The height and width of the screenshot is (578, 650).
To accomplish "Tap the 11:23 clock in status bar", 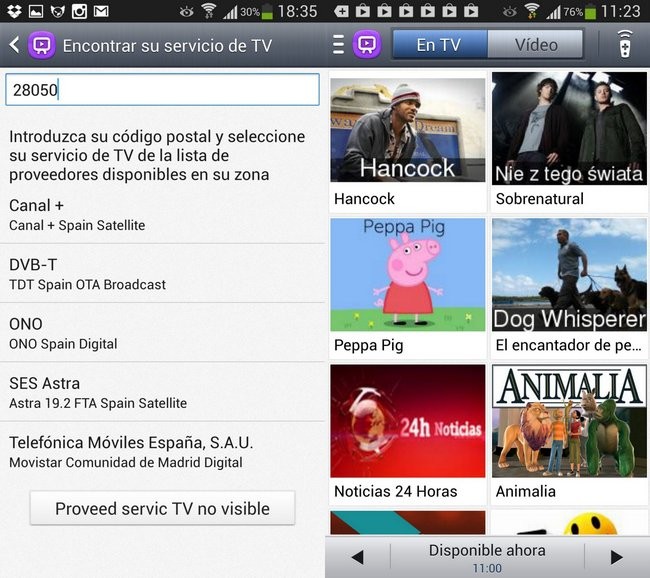I will pos(621,11).
